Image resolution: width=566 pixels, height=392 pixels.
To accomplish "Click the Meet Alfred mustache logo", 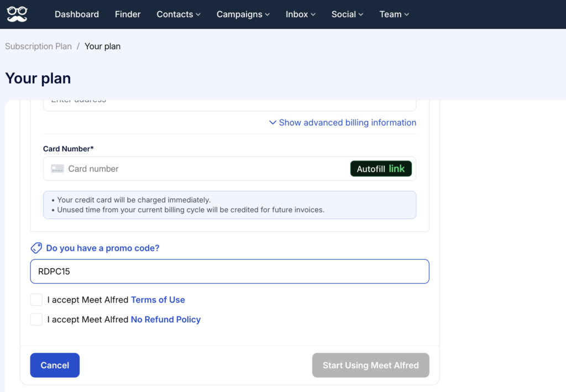I will (x=17, y=14).
